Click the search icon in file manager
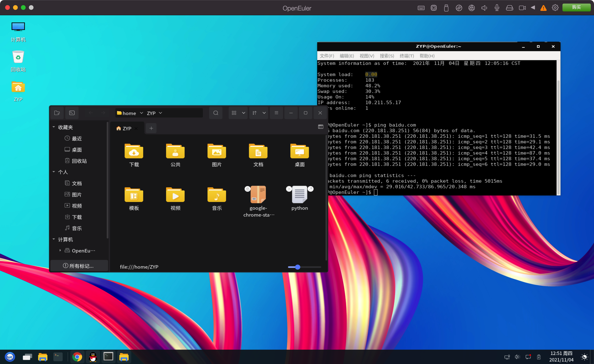This screenshot has width=594, height=364. tap(216, 113)
